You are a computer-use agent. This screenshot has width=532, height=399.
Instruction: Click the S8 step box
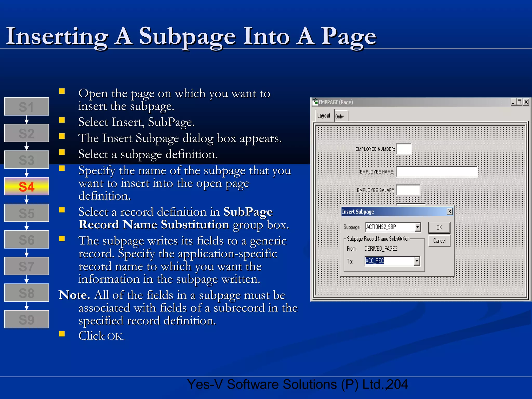(x=26, y=293)
